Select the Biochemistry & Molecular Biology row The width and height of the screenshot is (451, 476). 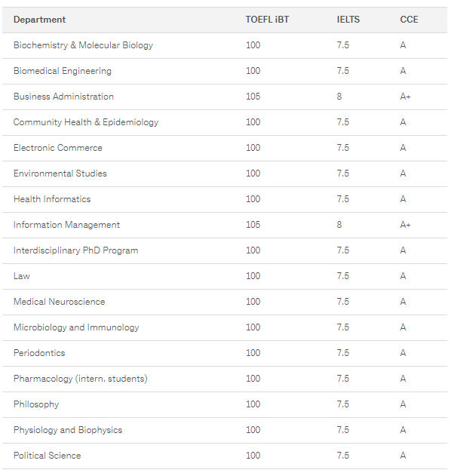tap(225, 45)
